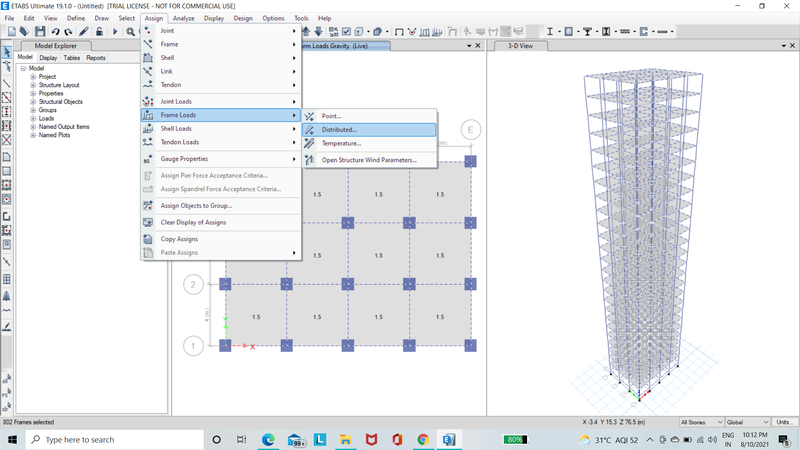Close the 3-D View window

pos(792,46)
